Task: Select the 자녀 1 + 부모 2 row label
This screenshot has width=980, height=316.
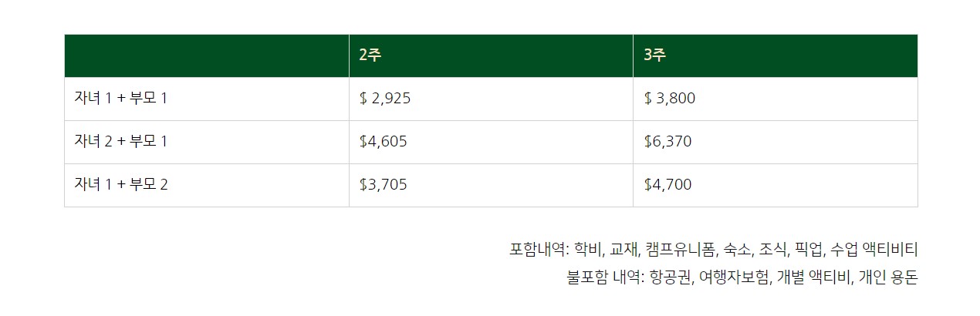Action: tap(121, 185)
